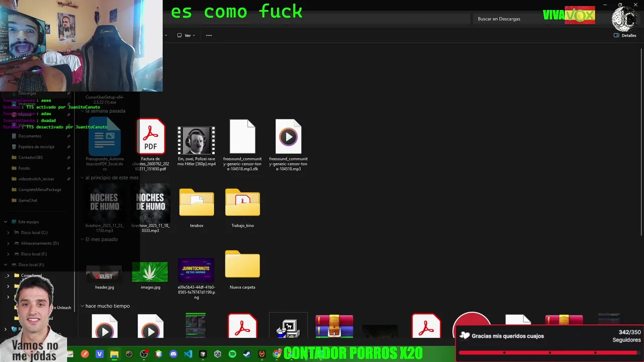Click the pin icon next to ContadorOBS
Image resolution: width=644 pixels, height=362 pixels.
point(68,157)
